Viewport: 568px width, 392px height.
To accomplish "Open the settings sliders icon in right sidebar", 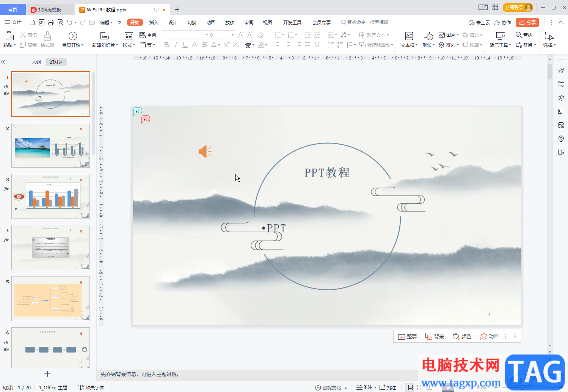I will point(561,84).
